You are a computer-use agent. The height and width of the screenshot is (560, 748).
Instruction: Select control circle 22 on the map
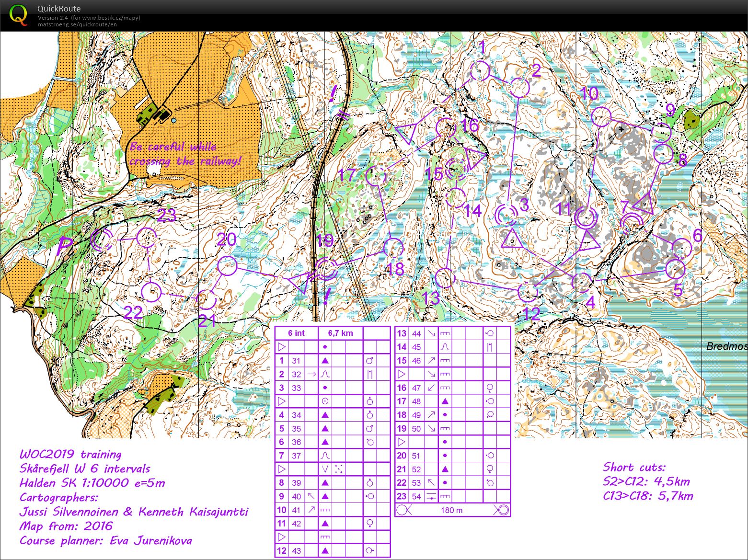click(x=151, y=292)
